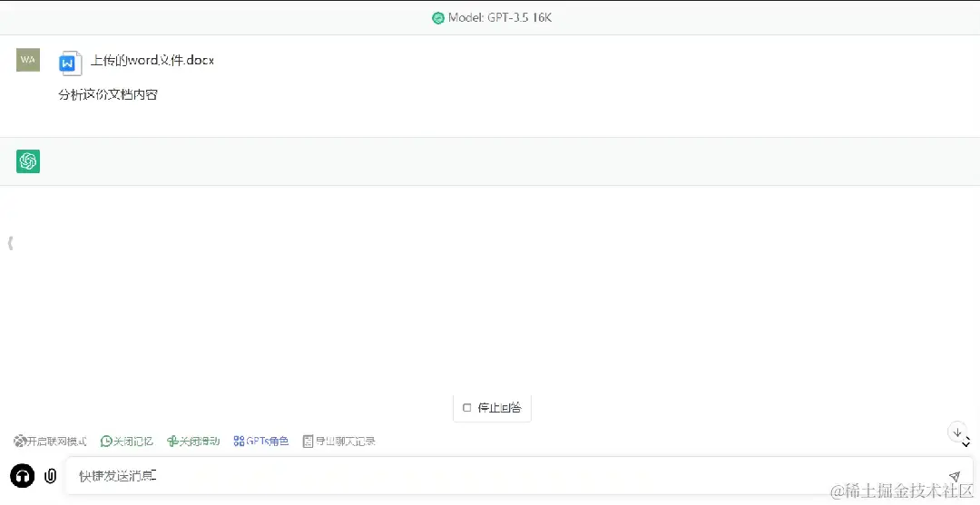This screenshot has height=505, width=980.
Task: Click the small up-down chevron beside the input
Action: [966, 442]
